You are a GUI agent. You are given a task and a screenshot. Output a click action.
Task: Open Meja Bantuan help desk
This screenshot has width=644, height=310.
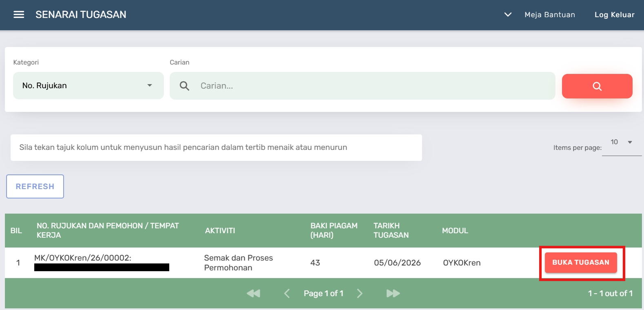550,15
